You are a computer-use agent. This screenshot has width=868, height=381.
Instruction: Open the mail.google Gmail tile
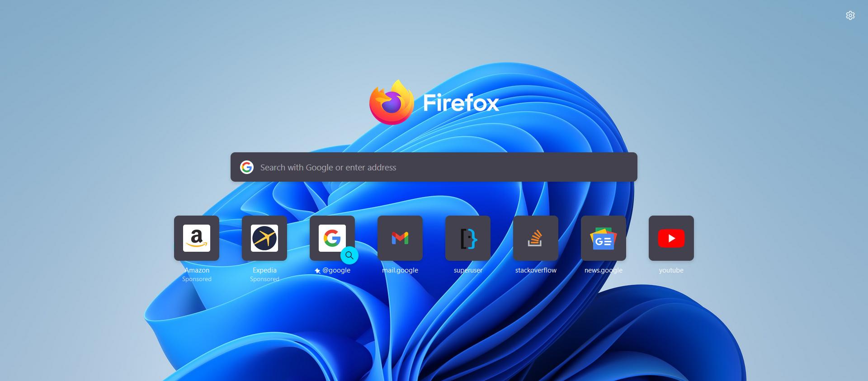400,238
